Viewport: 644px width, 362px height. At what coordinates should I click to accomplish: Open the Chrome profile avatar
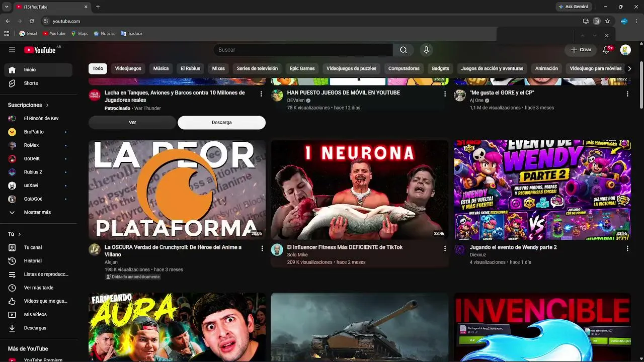624,21
